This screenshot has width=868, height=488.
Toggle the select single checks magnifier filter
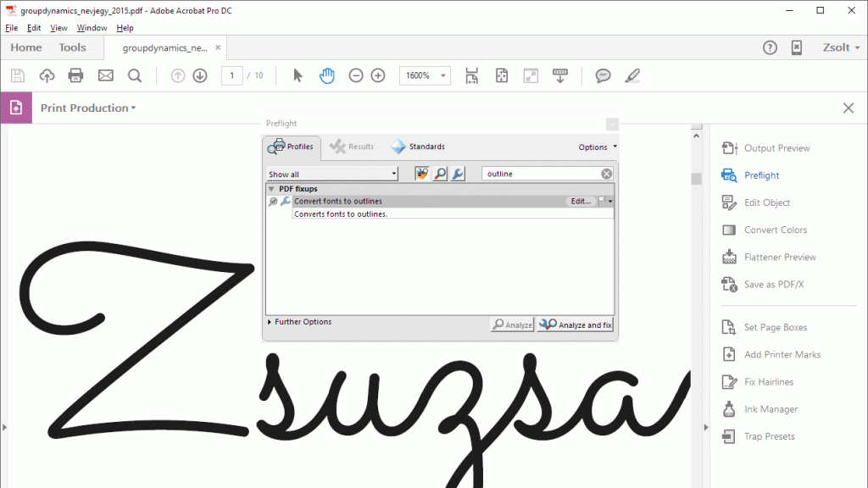tap(440, 174)
